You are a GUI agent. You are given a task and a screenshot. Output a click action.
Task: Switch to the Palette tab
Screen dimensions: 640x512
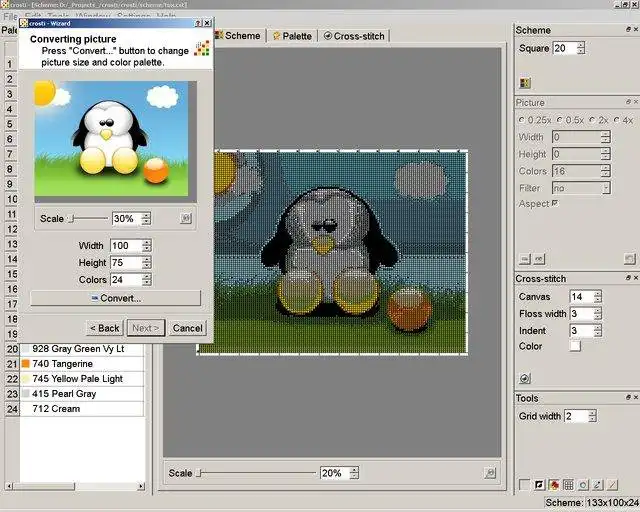(x=292, y=36)
